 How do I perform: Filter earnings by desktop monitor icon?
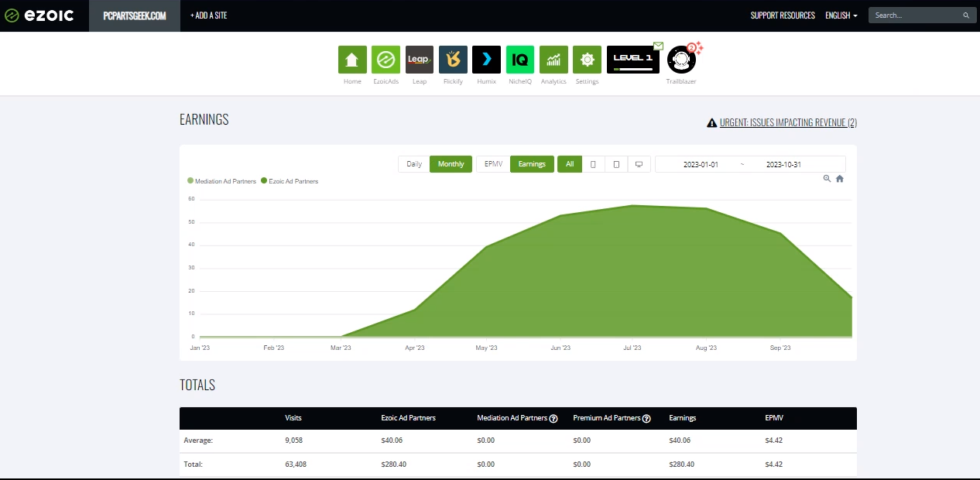tap(639, 164)
